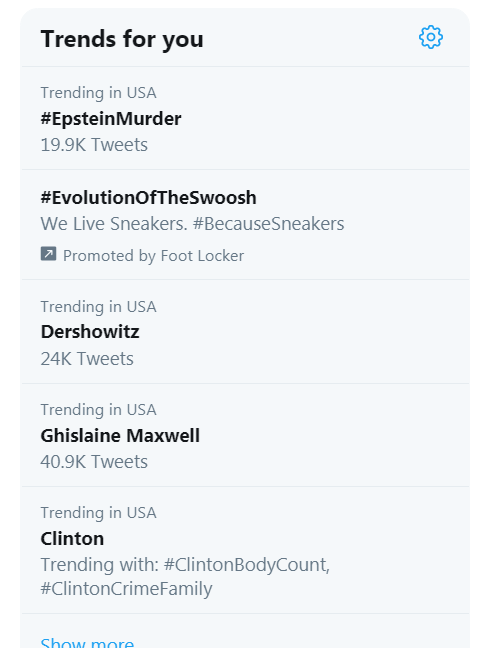Click the #ClintonCrimeFamily related hashtag
Image resolution: width=487 pixels, height=648 pixels.
click(127, 588)
